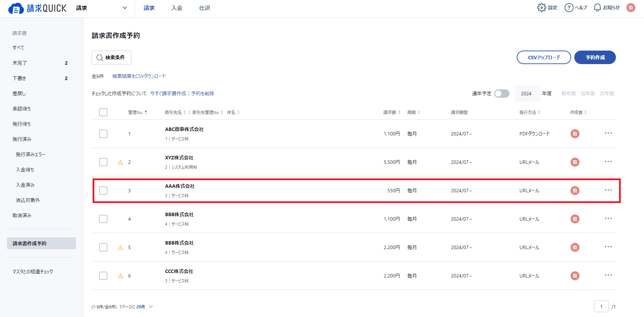
Task: Click 予約を削除 link
Action: pos(203,94)
